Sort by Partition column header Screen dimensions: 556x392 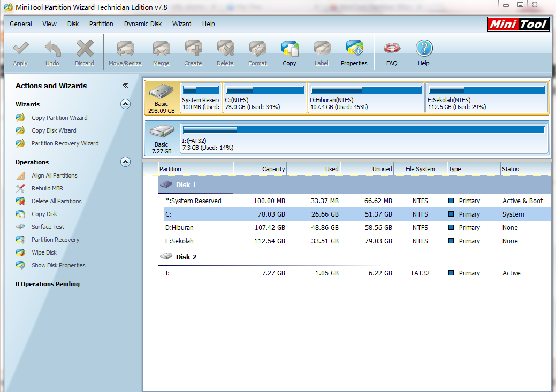[195, 169]
